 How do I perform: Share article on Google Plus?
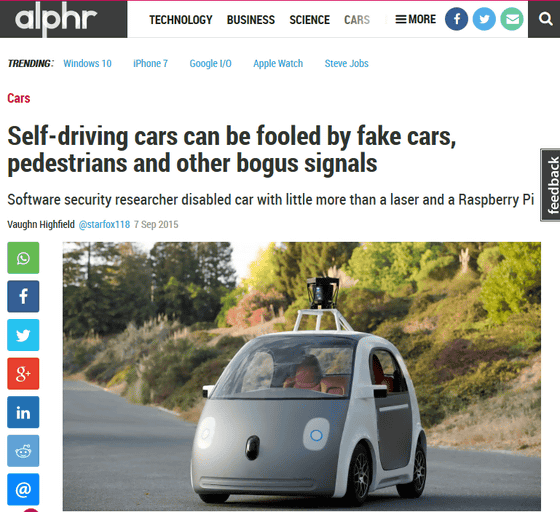coord(23,373)
